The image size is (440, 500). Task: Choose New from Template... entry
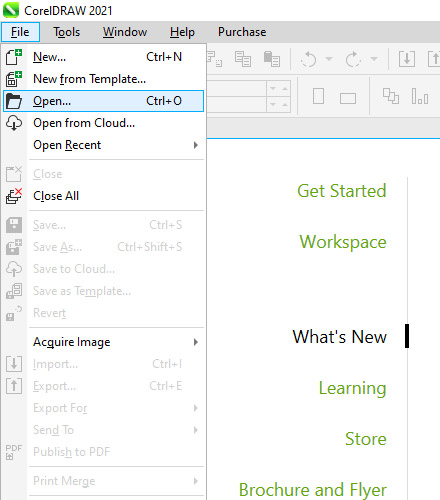[x=103, y=79]
